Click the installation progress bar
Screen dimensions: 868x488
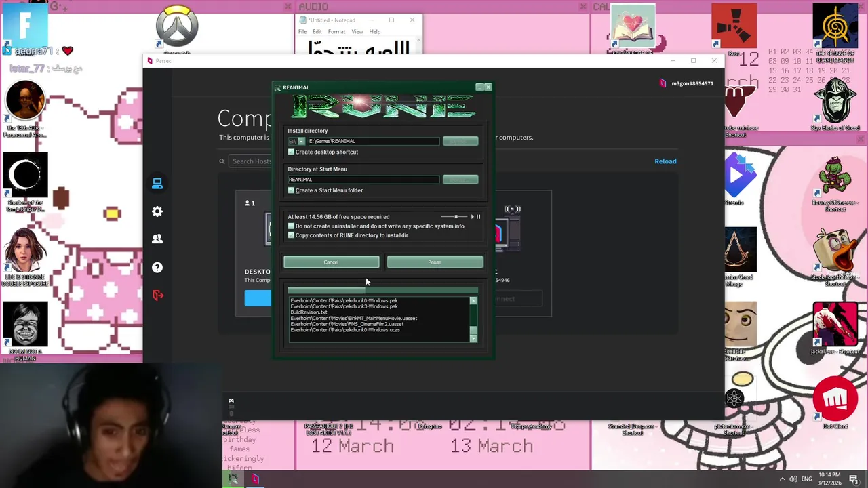(382, 290)
